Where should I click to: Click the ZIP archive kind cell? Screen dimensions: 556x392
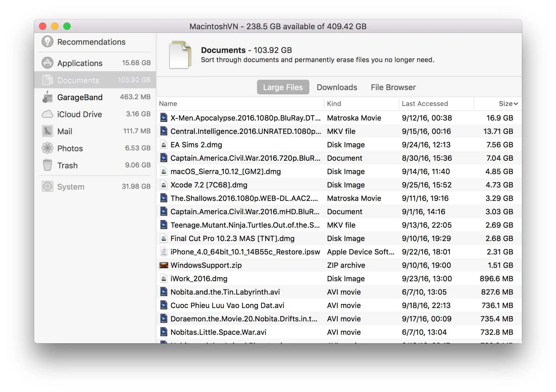click(346, 265)
